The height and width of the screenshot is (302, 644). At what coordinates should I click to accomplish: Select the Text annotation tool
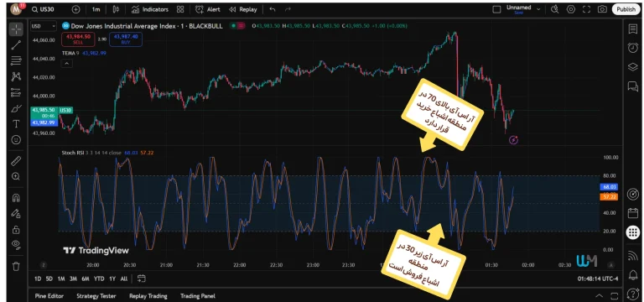[16, 123]
